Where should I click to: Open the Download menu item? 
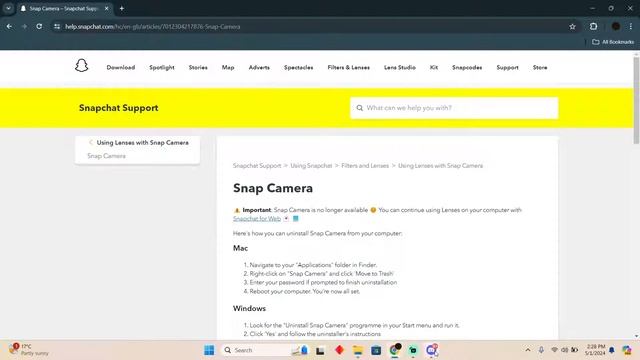[x=121, y=67]
